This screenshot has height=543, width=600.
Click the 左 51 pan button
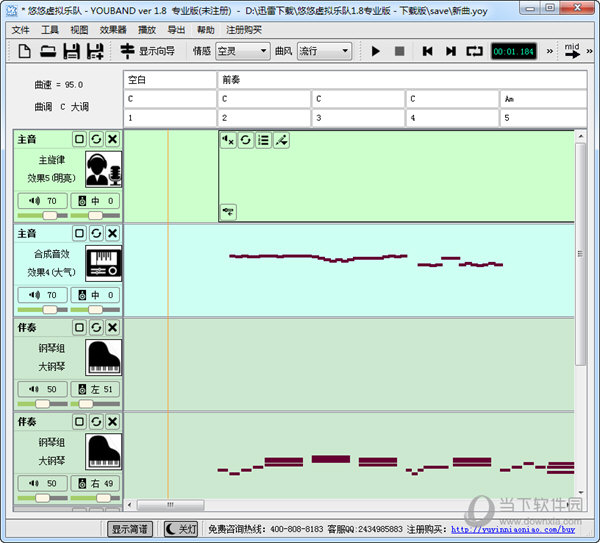coord(95,389)
